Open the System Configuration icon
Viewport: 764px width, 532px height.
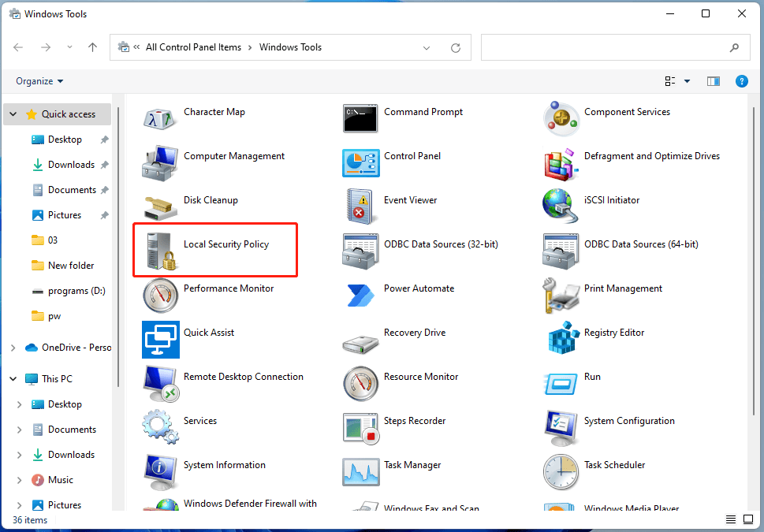coord(561,428)
